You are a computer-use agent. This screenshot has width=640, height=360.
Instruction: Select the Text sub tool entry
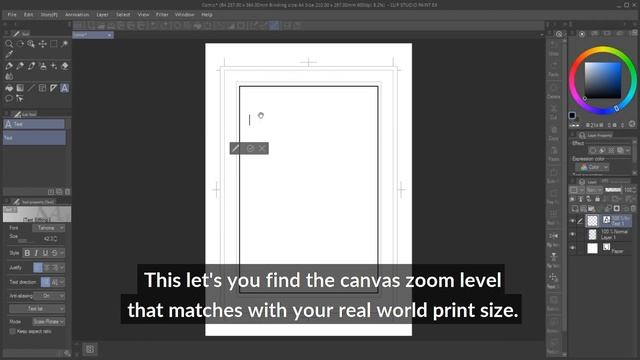click(x=34, y=138)
